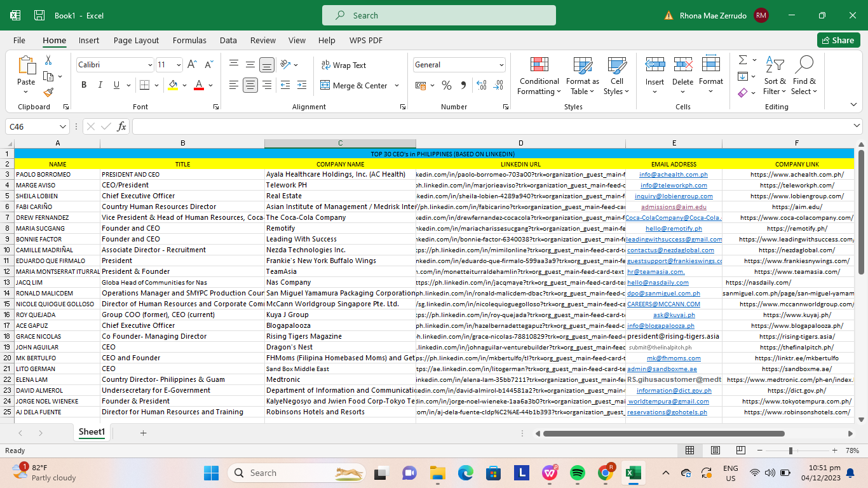Image resolution: width=868 pixels, height=488 pixels.
Task: Apply Percent Style format
Action: click(x=447, y=85)
